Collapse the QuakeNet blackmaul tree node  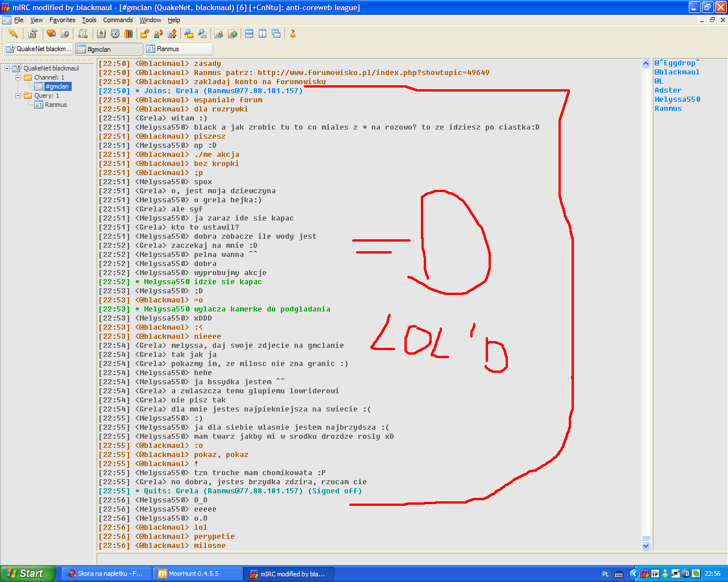(x=7, y=68)
